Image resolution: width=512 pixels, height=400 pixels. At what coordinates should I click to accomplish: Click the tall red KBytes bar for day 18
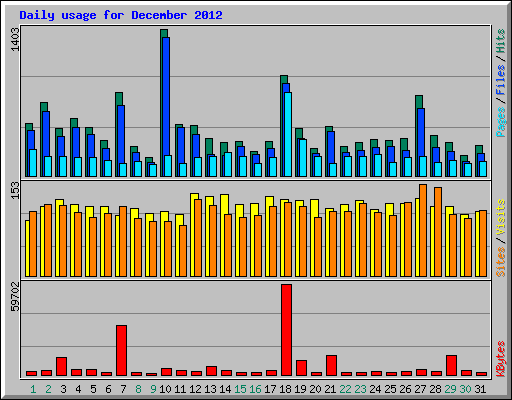click(286, 330)
